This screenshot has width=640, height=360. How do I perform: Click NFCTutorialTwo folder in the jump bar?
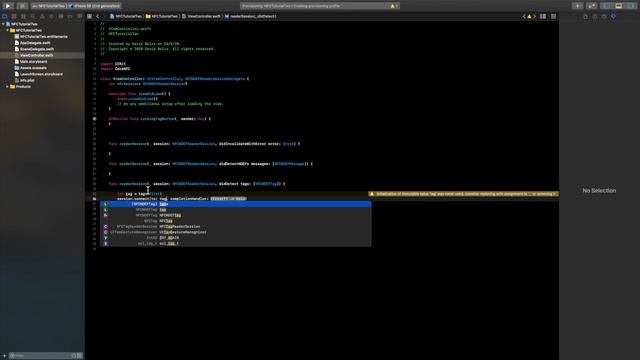(162, 16)
